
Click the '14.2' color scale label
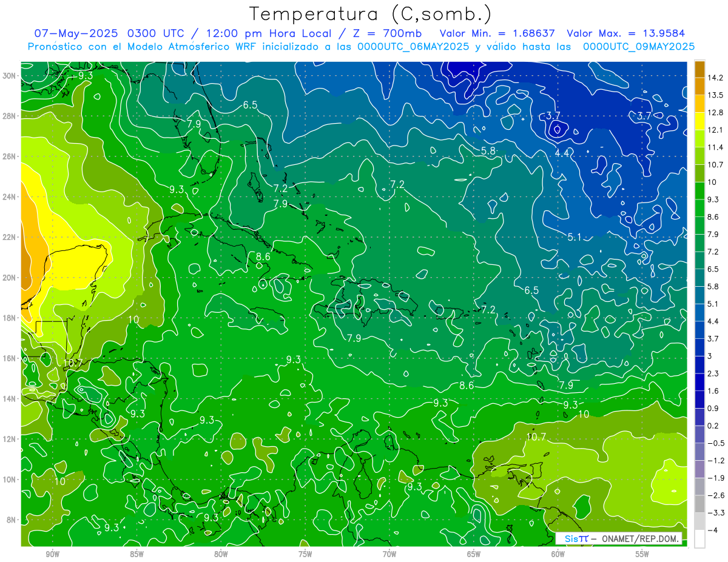click(716, 78)
